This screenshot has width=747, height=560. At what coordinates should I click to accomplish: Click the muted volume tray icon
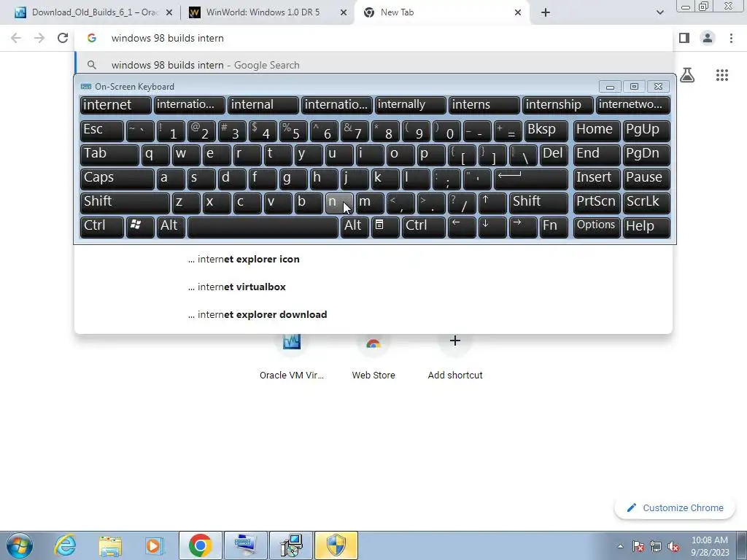673,547
